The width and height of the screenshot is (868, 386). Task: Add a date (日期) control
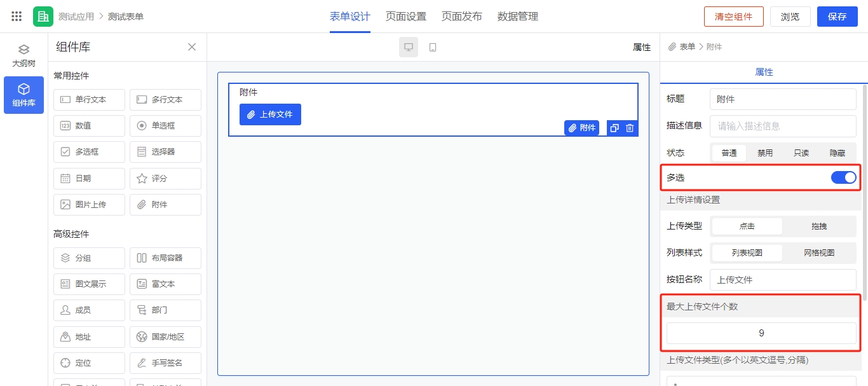pos(89,179)
